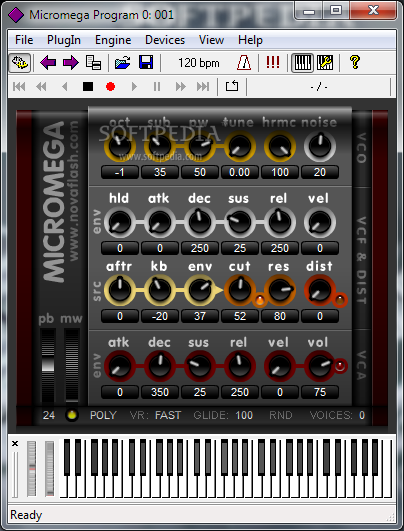Click the fast forward button

180,87
